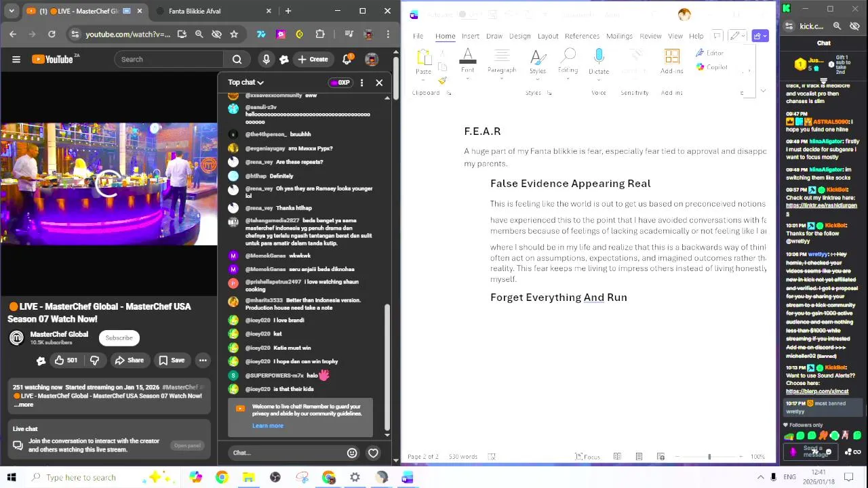Open Copilot in Word
This screenshot has height=488, width=868.
pyautogui.click(x=711, y=67)
